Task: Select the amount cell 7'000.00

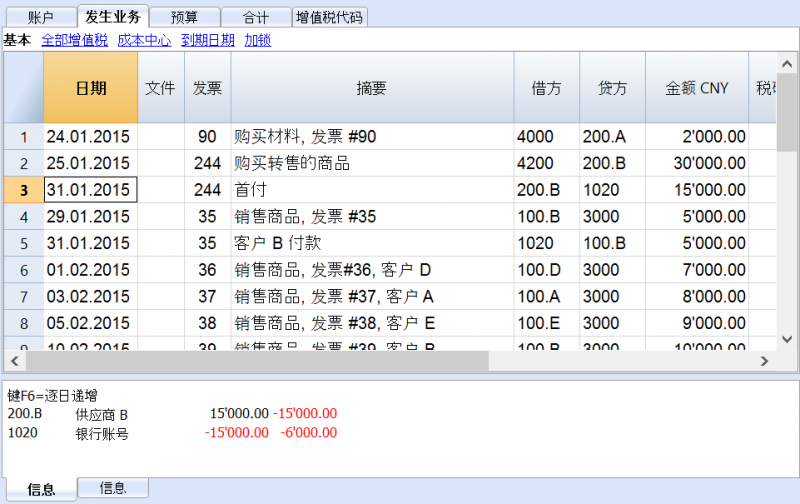Action: 697,270
